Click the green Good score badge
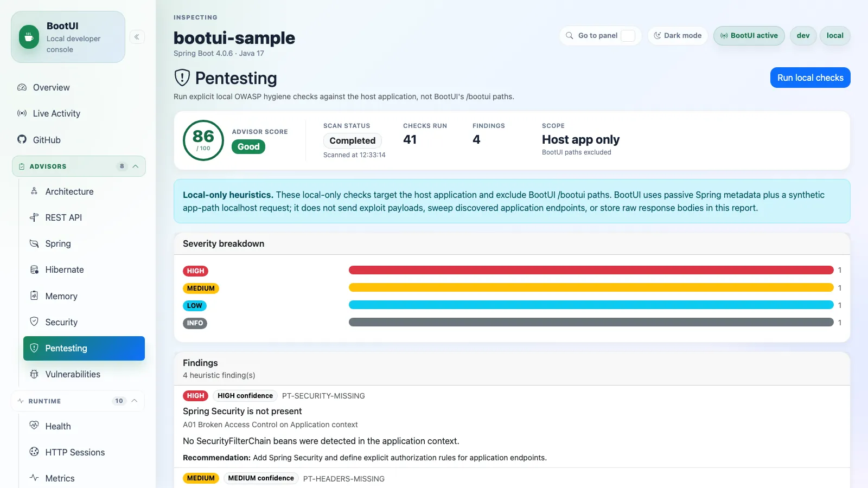The height and width of the screenshot is (488, 868). tap(248, 147)
